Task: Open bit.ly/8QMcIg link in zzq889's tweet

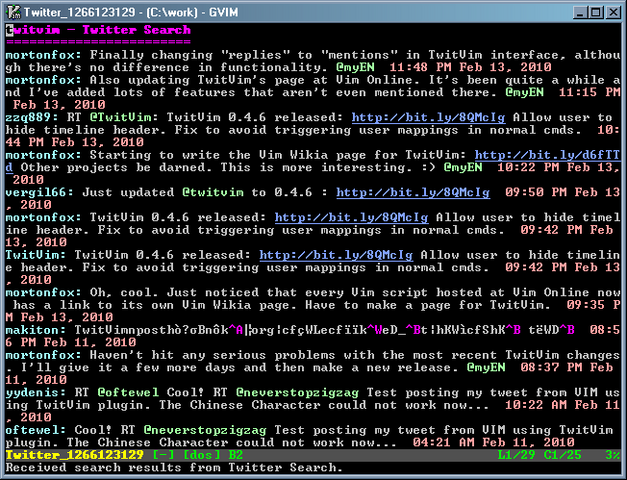Action: click(x=428, y=118)
